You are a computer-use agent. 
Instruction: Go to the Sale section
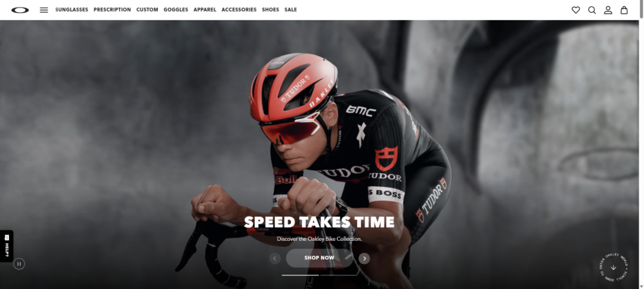pos(291,10)
